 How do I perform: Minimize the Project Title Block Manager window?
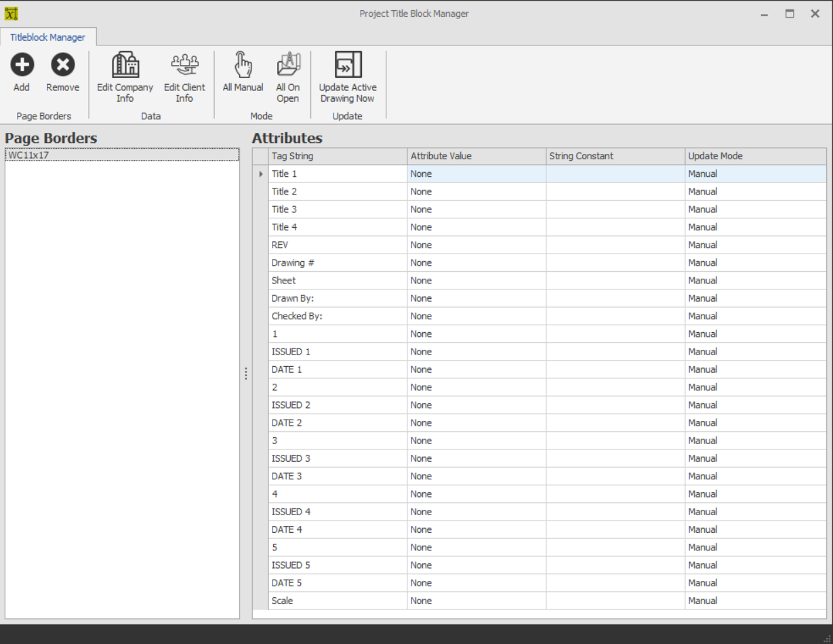pos(765,14)
